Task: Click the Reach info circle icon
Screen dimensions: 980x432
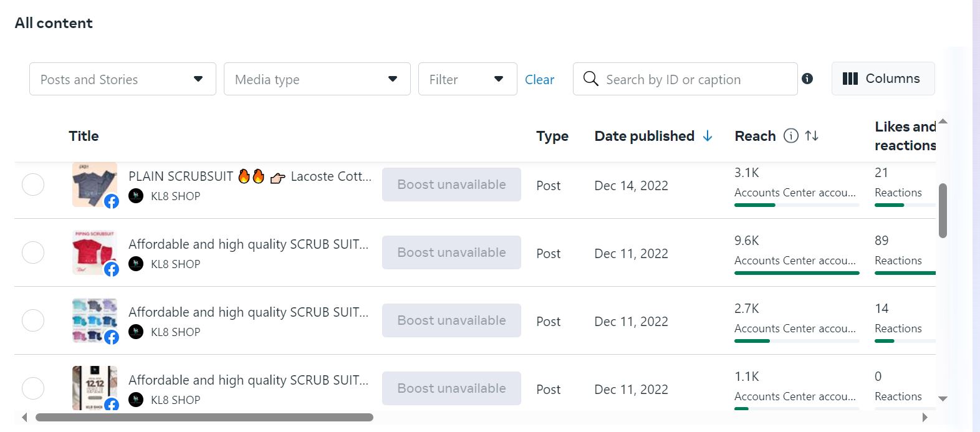Action: click(790, 136)
